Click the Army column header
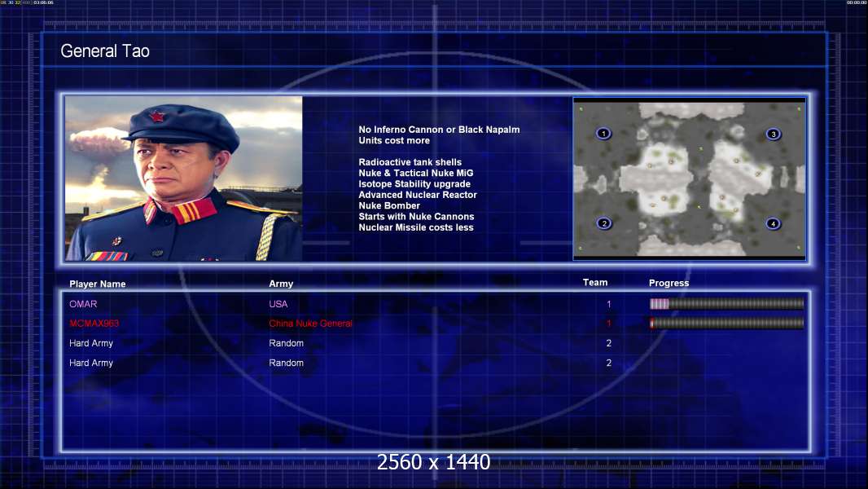 tap(281, 284)
